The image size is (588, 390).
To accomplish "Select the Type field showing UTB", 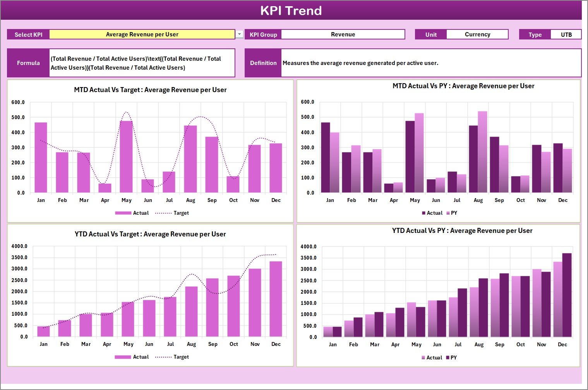I will click(x=566, y=34).
